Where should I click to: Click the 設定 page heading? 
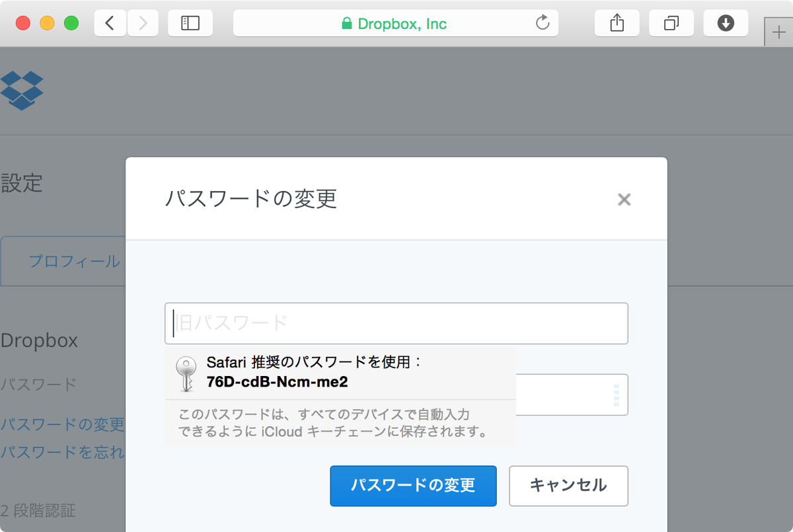(x=22, y=183)
